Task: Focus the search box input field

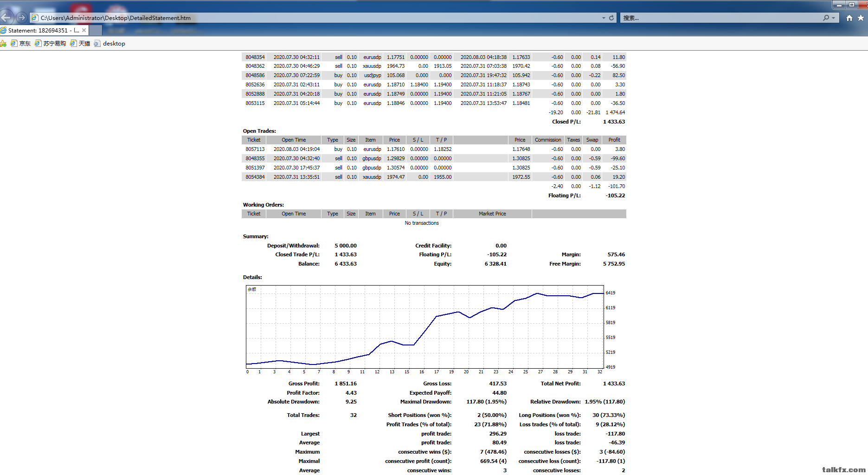Action: point(721,18)
